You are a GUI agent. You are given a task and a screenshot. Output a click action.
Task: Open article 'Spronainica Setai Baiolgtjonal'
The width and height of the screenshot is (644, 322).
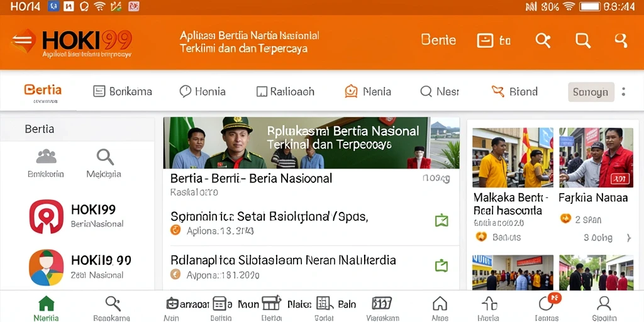(269, 216)
